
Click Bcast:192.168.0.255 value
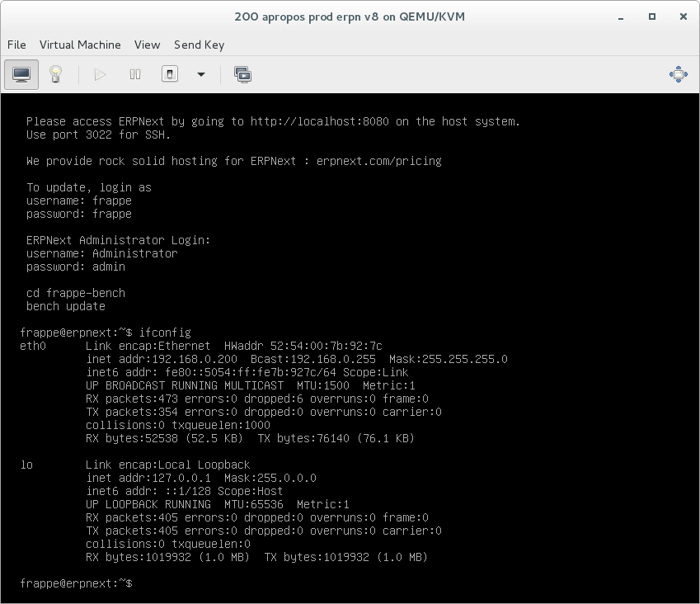(313, 360)
